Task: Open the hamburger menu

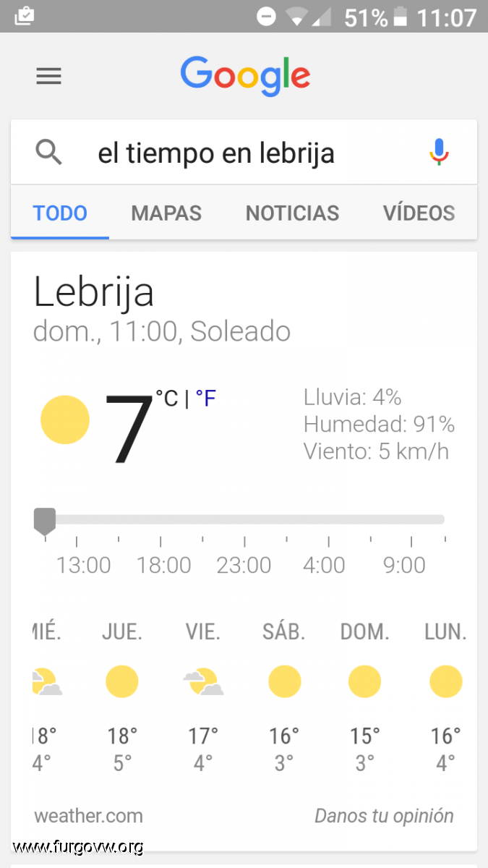Action: point(48,76)
